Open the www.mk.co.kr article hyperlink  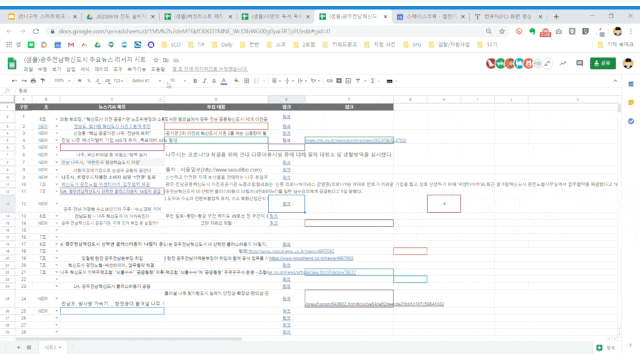pos(356,140)
